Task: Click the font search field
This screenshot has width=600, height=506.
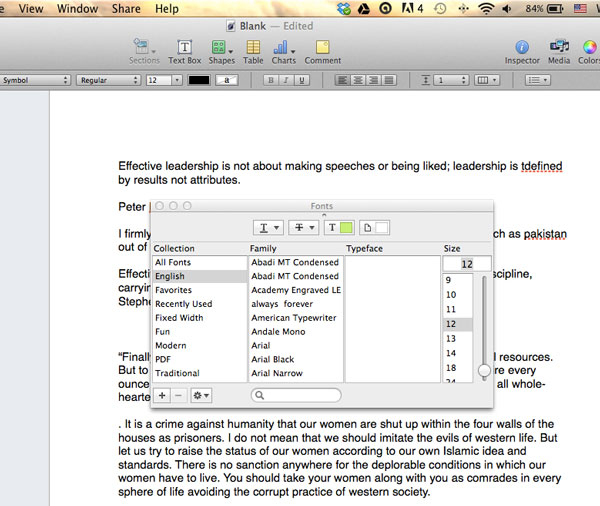Action: click(x=296, y=395)
